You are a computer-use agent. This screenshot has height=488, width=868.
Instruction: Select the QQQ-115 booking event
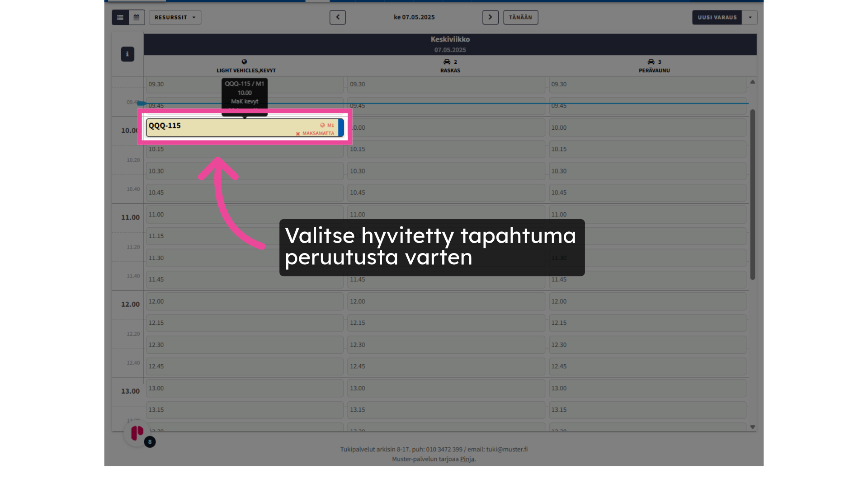click(245, 128)
